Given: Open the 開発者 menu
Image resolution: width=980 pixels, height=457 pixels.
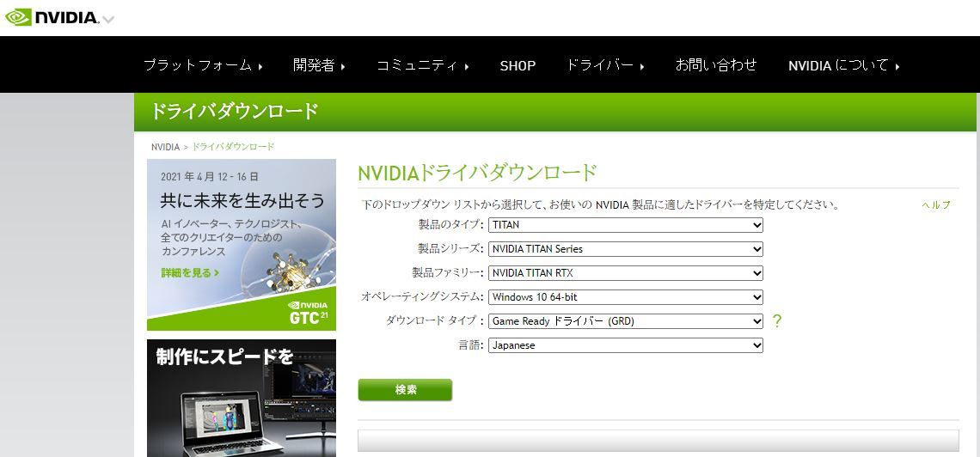Looking at the screenshot, I should point(320,65).
